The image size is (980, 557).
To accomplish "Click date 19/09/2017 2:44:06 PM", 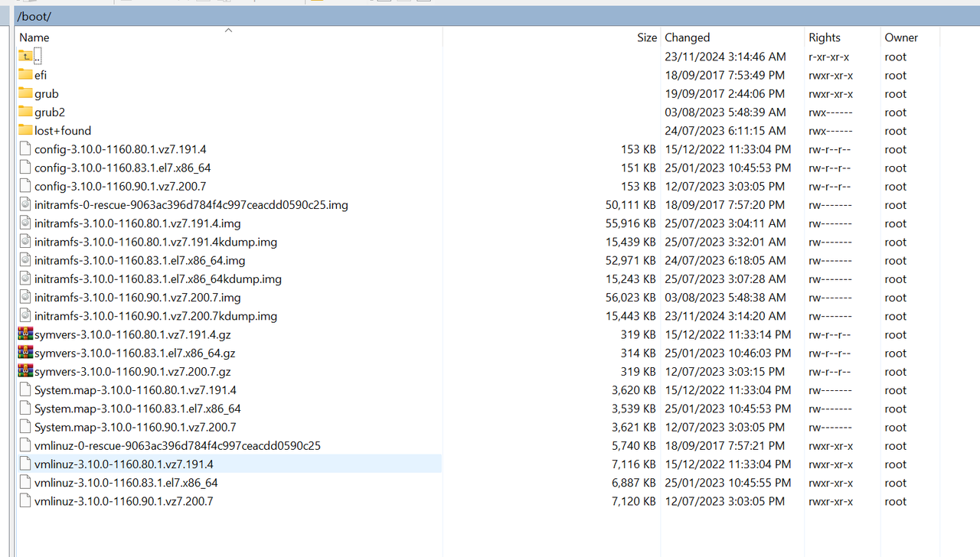I will click(x=725, y=93).
